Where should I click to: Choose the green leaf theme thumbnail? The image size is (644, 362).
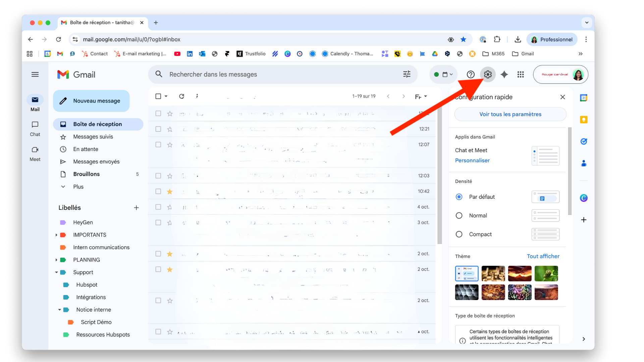coord(546,274)
